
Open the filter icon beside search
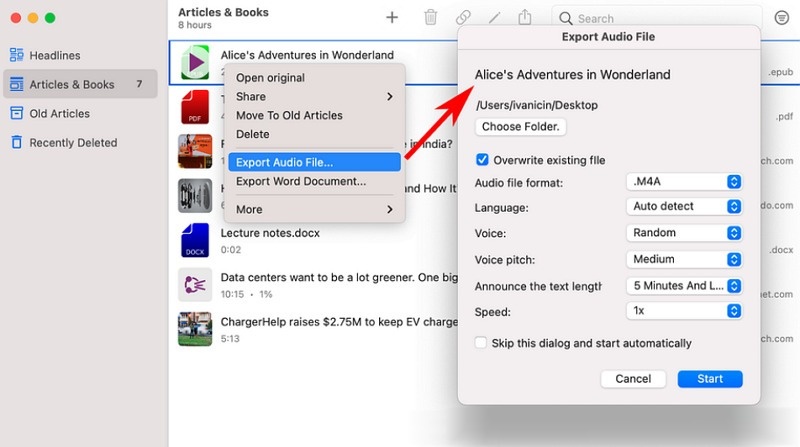781,18
